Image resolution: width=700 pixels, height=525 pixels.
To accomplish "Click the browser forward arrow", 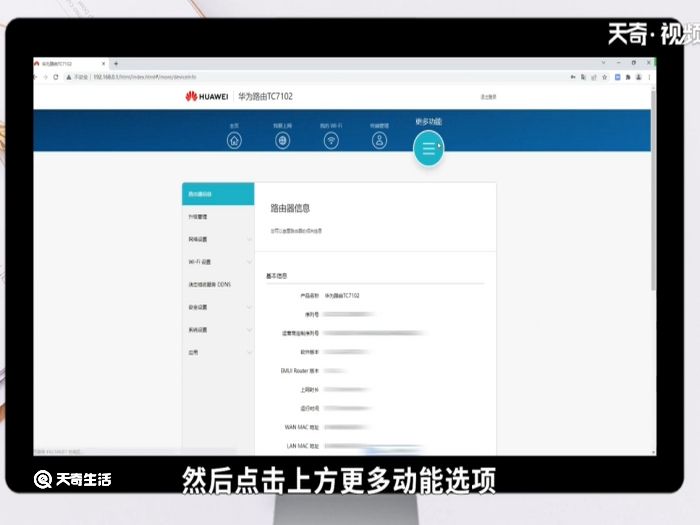I will [x=46, y=77].
